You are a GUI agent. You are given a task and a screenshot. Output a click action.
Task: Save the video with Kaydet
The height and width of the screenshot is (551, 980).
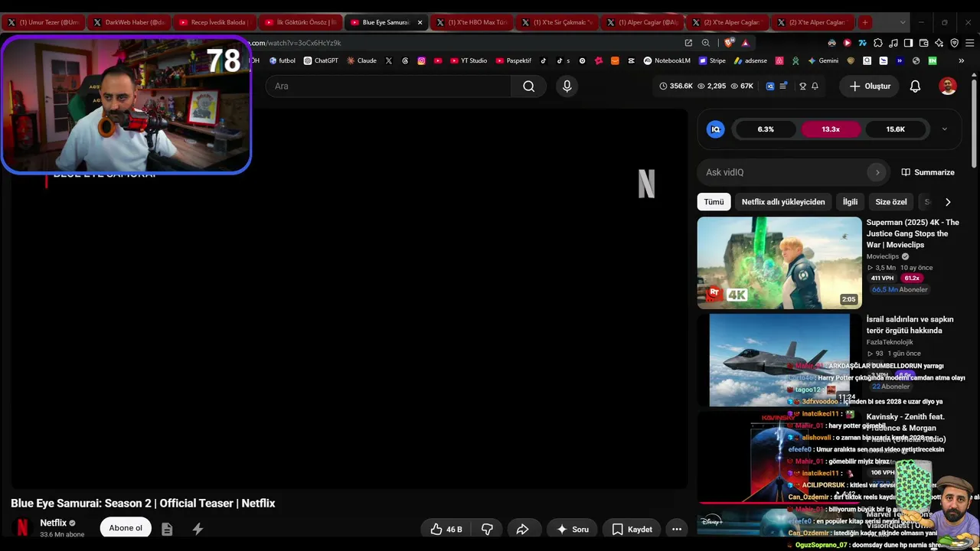632,529
